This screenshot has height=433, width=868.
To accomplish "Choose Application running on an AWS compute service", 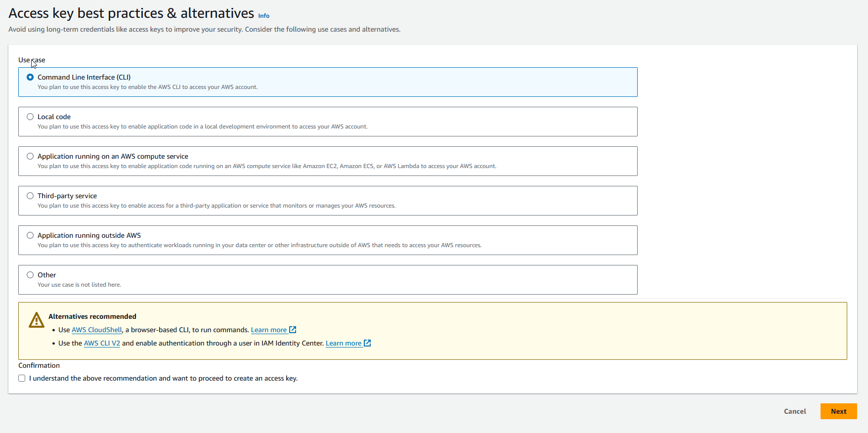I will pyautogui.click(x=30, y=156).
